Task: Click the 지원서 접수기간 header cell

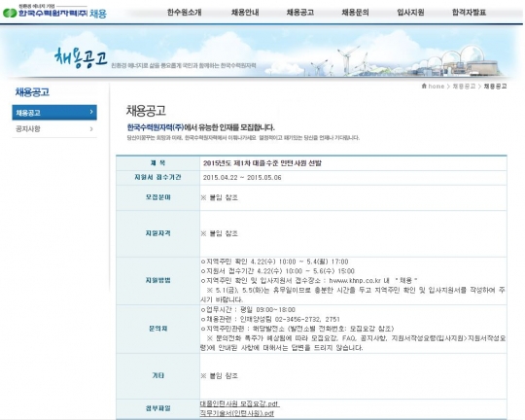Action: tap(158, 178)
